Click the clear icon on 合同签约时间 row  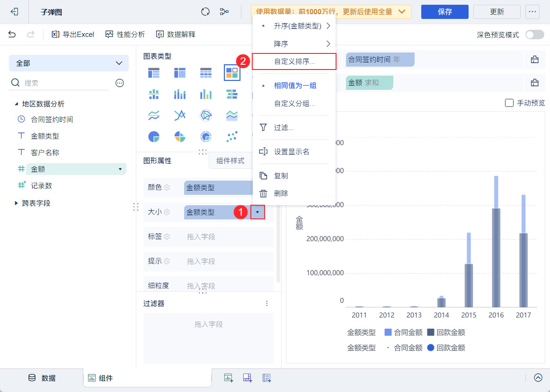tap(534, 60)
